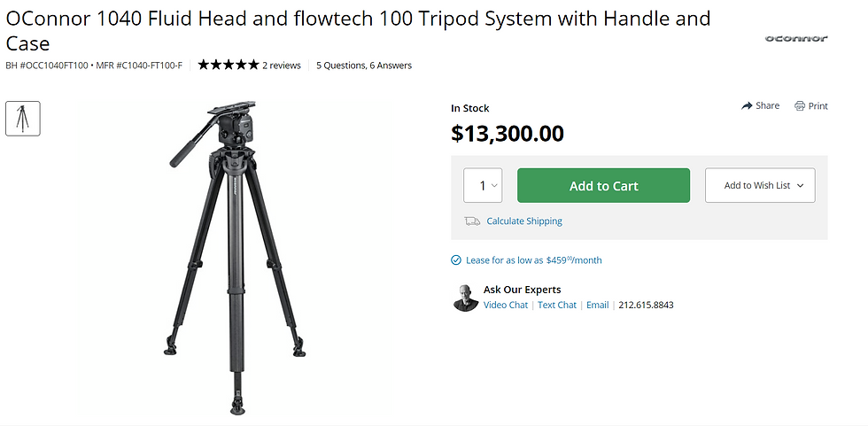Click the Share arrow icon
Image resolution: width=868 pixels, height=426 pixels.
pos(747,106)
